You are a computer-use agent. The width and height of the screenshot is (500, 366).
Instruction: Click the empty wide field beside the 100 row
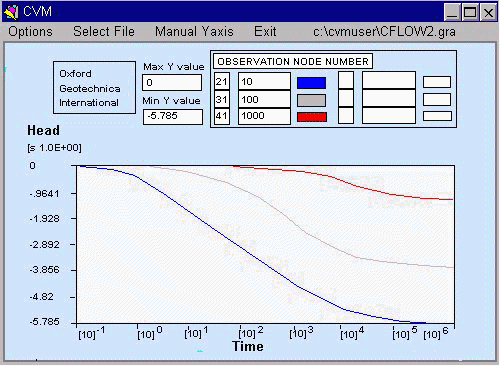[x=389, y=98]
